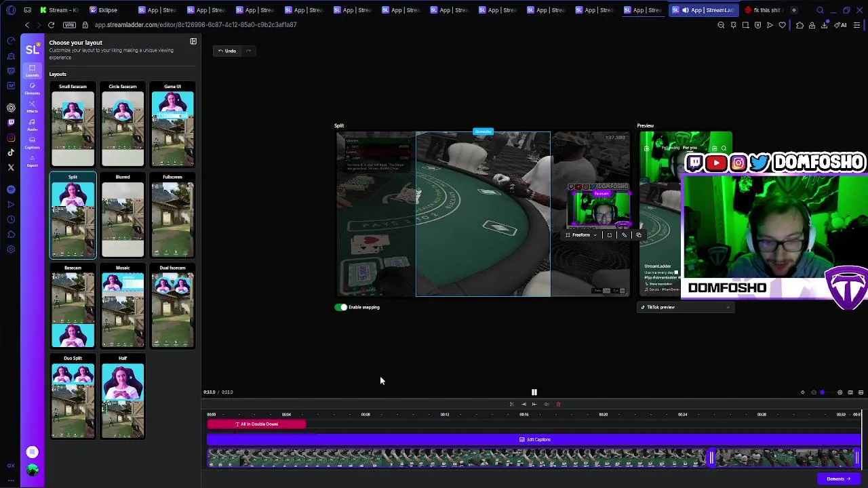Select the Duo Split layout

click(73, 397)
